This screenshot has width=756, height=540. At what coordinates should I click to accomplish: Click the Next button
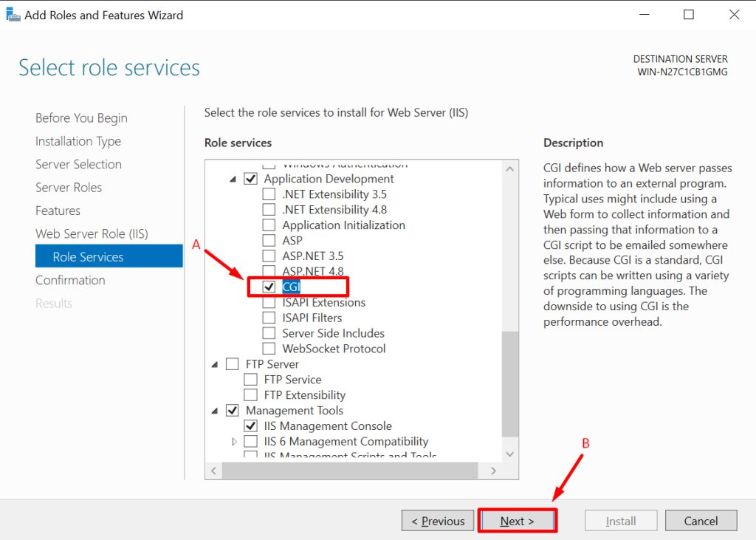517,521
